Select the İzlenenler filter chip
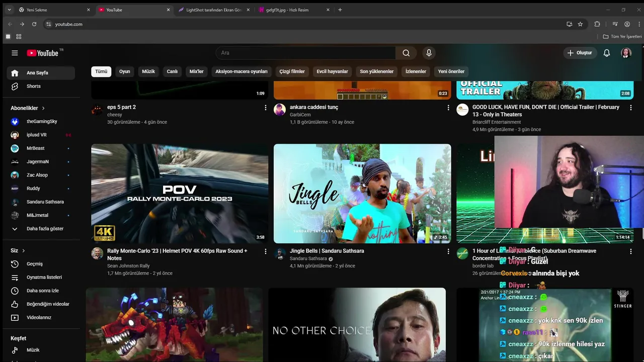This screenshot has width=644, height=362. pyautogui.click(x=416, y=71)
